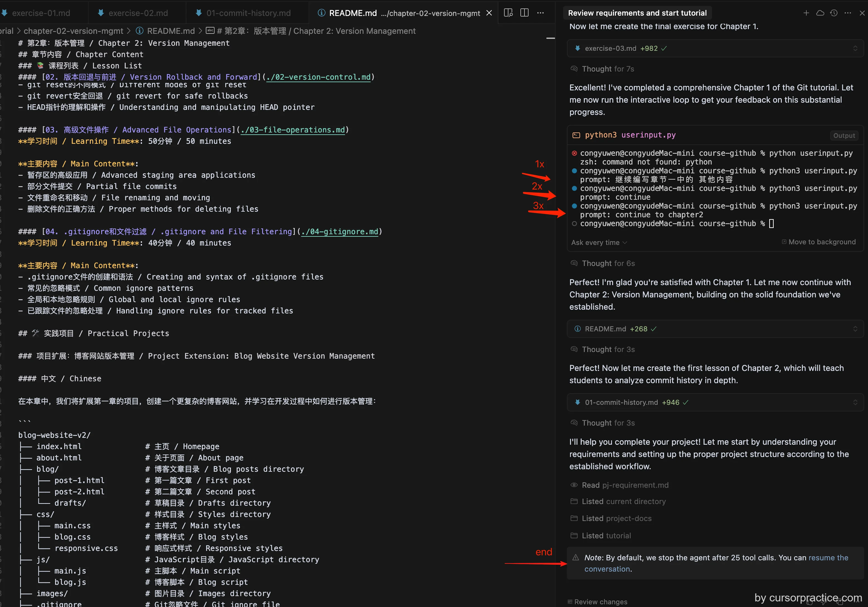Open editor more actions ellipsis
The image size is (868, 607).
[540, 13]
